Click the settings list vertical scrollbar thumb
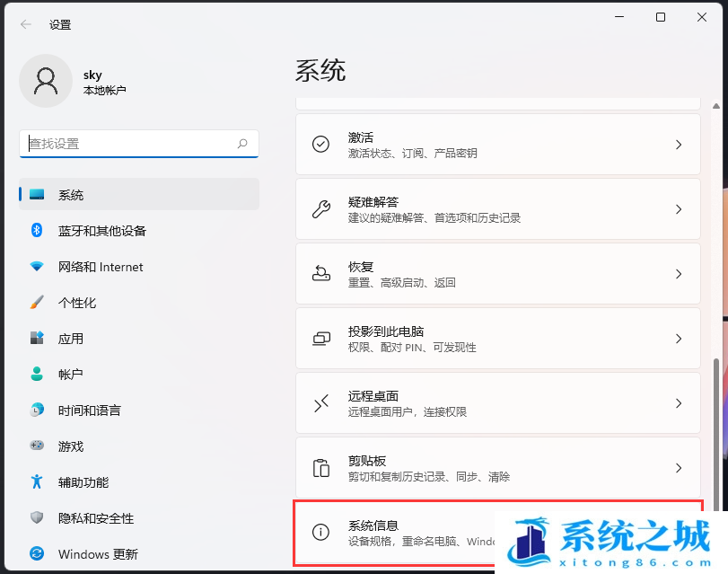This screenshot has height=574, width=728. pyautogui.click(x=716, y=435)
